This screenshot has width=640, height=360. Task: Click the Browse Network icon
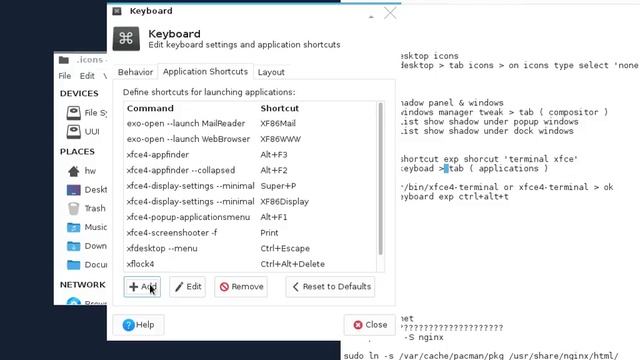pos(73,302)
